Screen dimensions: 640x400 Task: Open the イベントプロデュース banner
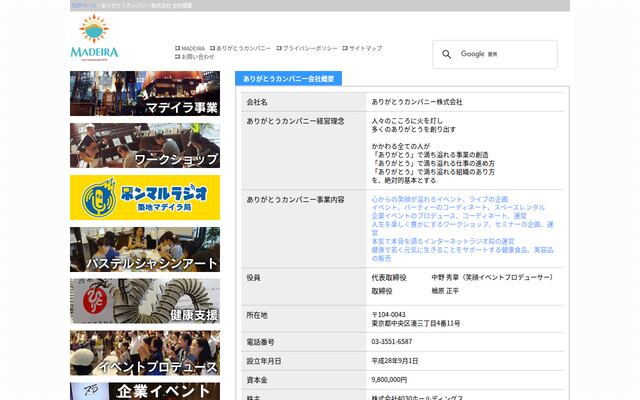coord(145,353)
